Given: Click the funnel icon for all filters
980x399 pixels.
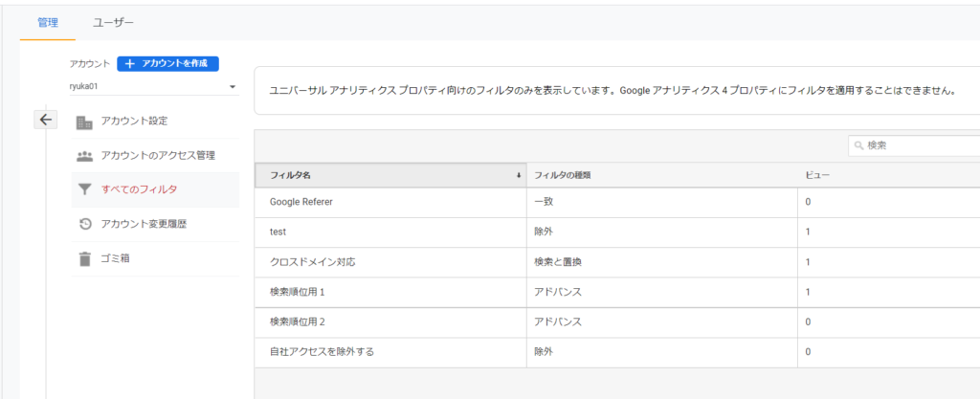Looking at the screenshot, I should tap(84, 189).
